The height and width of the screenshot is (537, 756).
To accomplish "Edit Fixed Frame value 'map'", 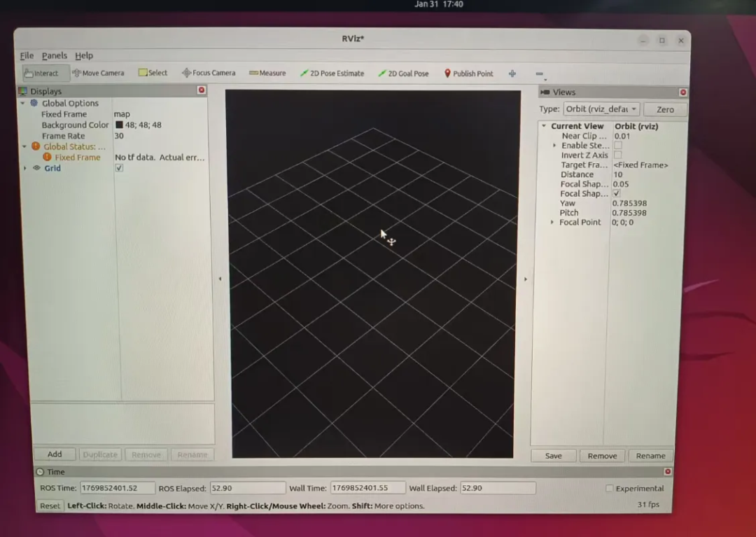I will [122, 114].
